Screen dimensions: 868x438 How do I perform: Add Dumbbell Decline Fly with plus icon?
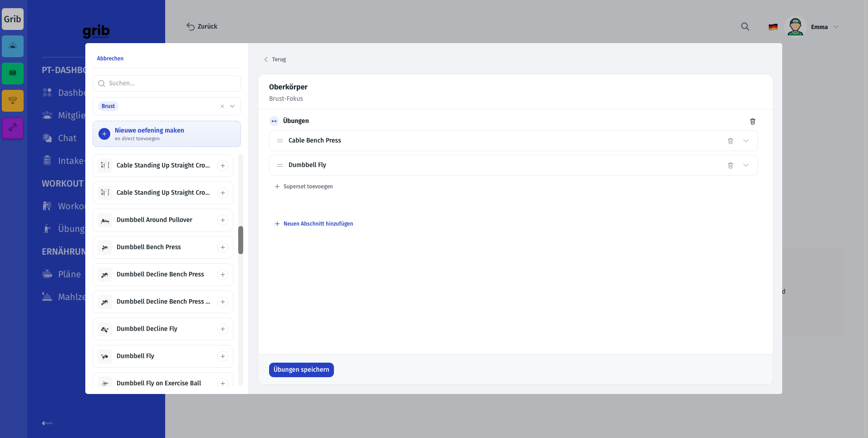click(x=223, y=329)
